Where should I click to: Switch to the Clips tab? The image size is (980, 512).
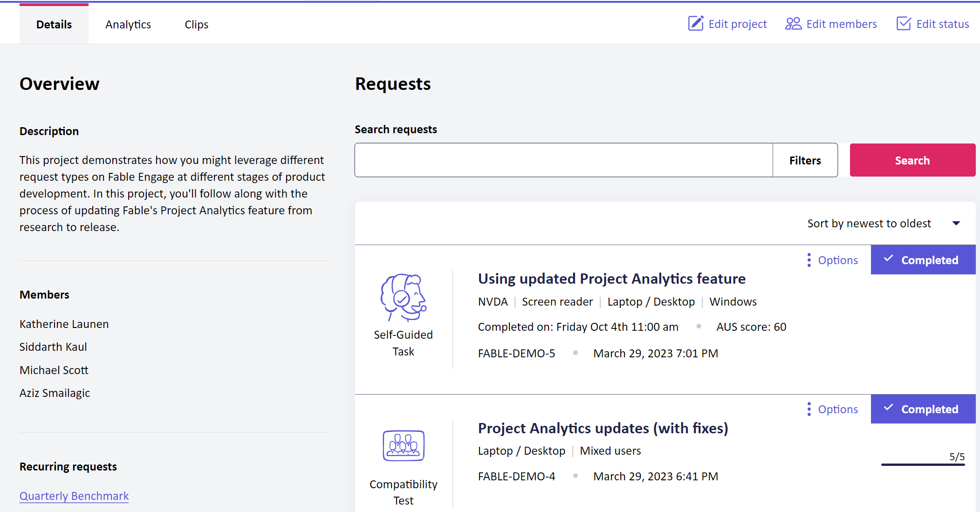(196, 25)
